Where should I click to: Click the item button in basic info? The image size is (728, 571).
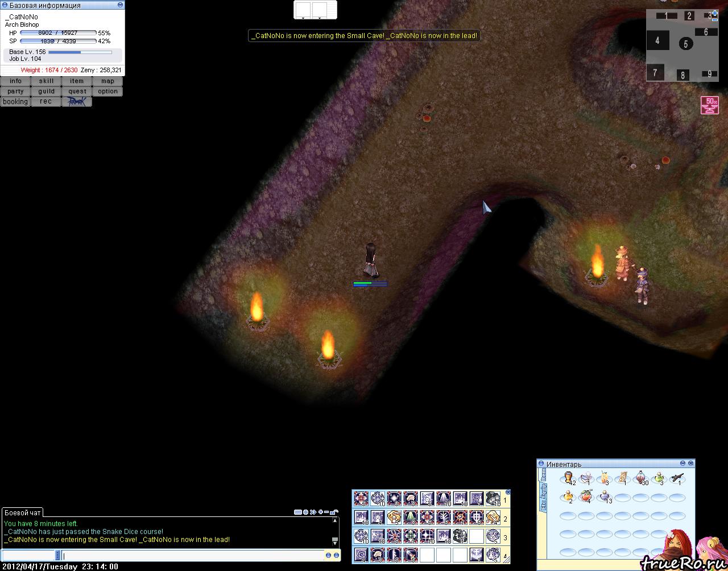(x=77, y=81)
